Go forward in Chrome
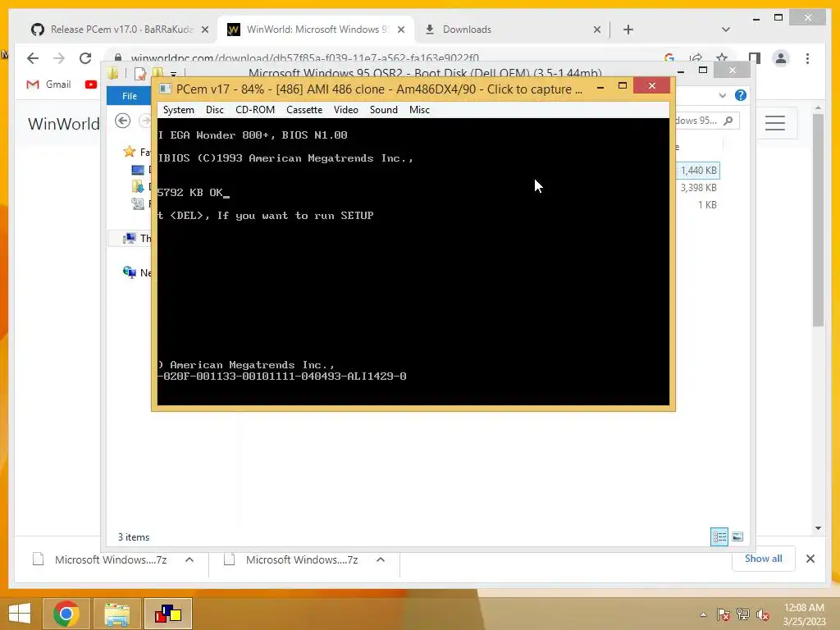840x630 pixels. pos(59,58)
